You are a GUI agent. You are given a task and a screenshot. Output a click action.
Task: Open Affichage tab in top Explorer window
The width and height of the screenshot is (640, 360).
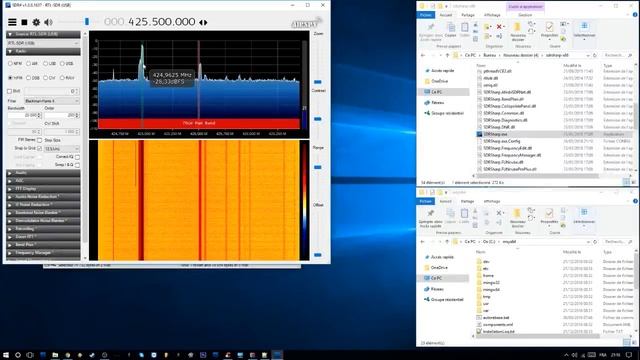click(x=492, y=15)
